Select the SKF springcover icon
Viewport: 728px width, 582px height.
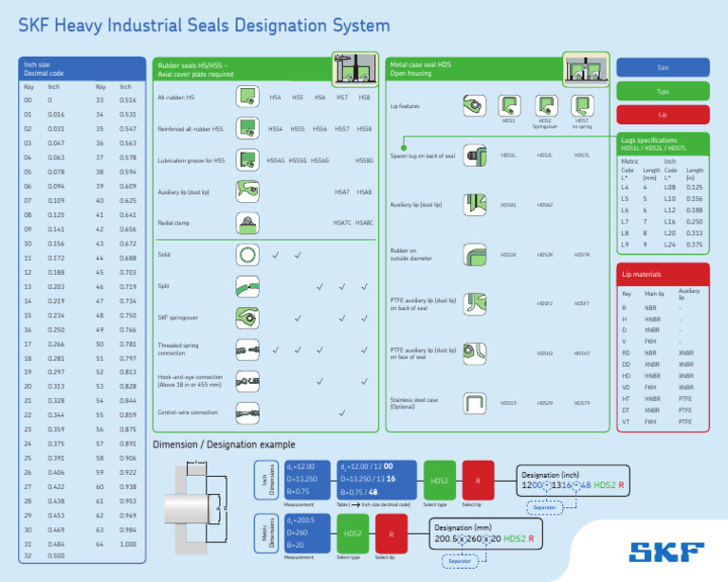tap(247, 318)
